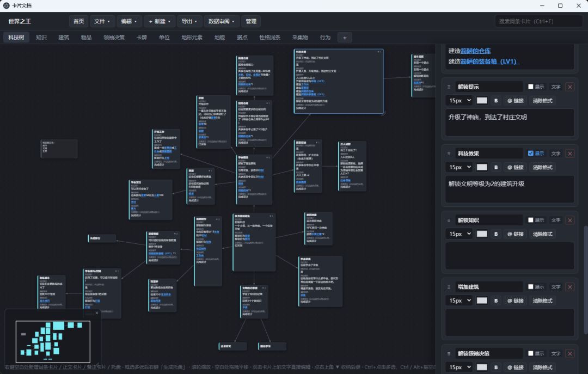Uncheck 展示 for the 科技效果 field

tap(531, 154)
